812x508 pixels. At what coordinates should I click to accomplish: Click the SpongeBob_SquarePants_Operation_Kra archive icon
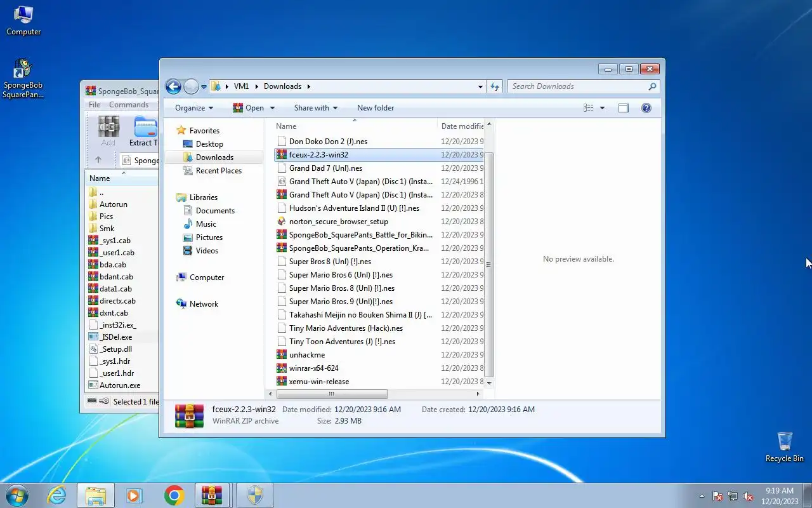point(282,248)
